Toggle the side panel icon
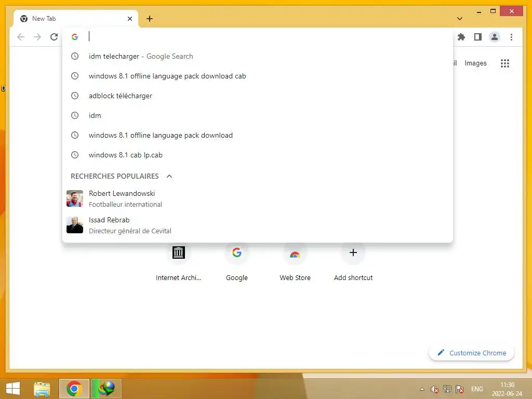 click(x=478, y=37)
